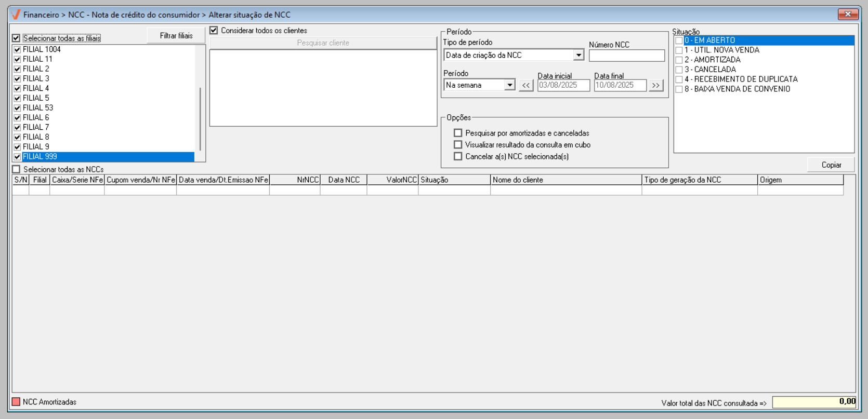Enable Pesquisar por amortizadas e canceladas
Image resolution: width=868 pixels, height=419 pixels.
(x=458, y=133)
